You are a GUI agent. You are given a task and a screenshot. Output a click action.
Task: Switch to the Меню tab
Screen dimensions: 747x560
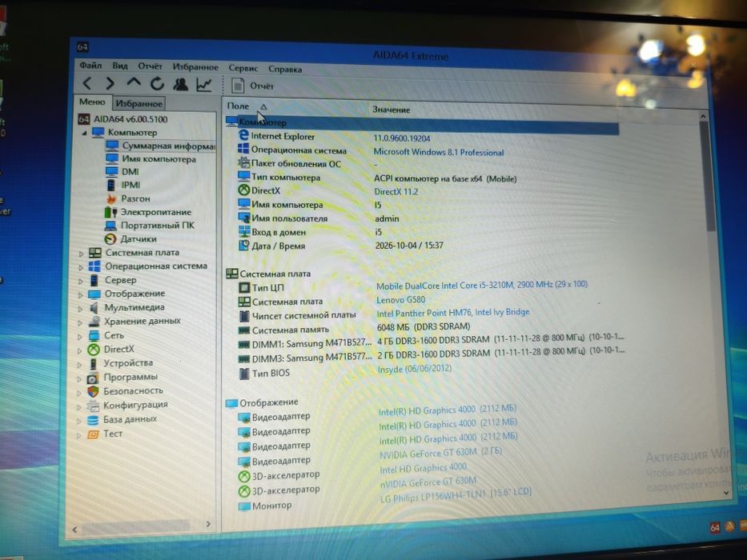click(x=92, y=102)
